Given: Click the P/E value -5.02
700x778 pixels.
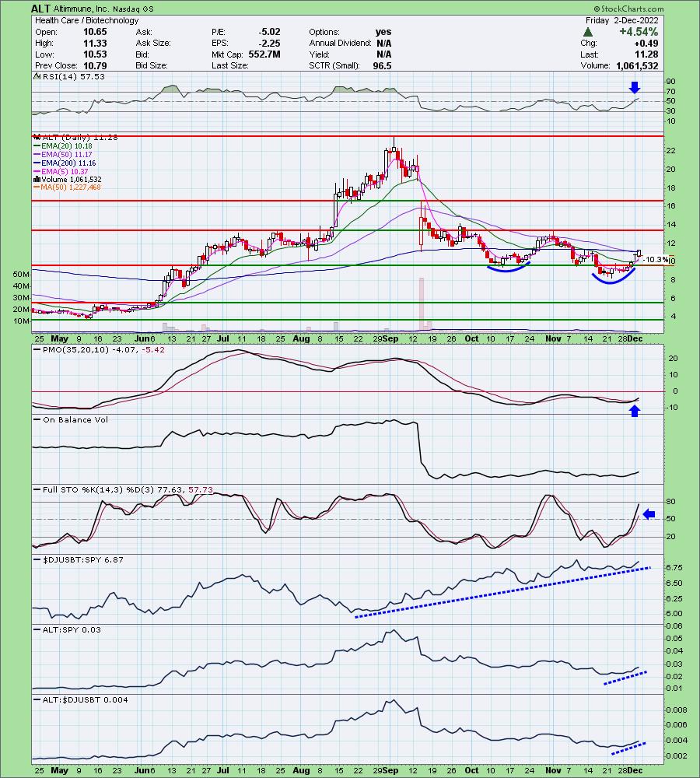Looking at the screenshot, I should (x=269, y=32).
